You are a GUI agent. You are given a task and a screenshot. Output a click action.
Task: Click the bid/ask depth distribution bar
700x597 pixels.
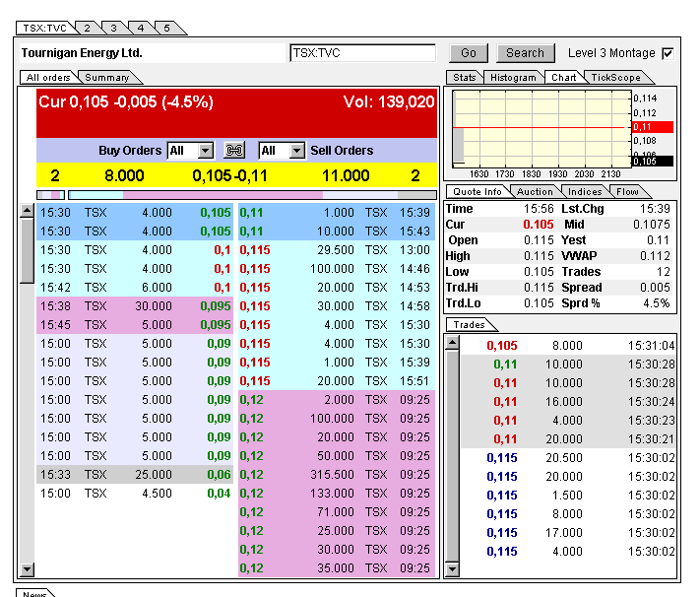click(236, 195)
